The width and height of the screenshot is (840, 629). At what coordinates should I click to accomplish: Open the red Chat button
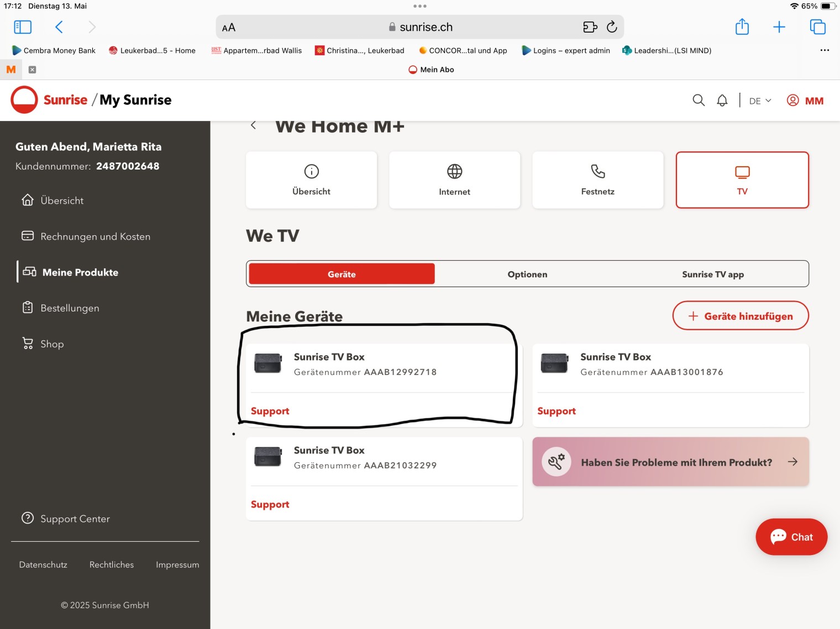click(791, 537)
